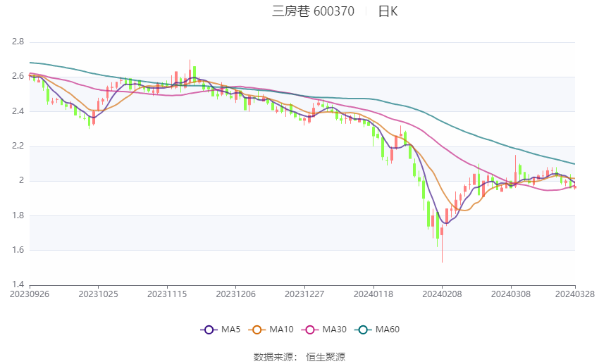Disable the MA60 line via legend
Viewport: 599px width, 364px height.
click(x=364, y=330)
